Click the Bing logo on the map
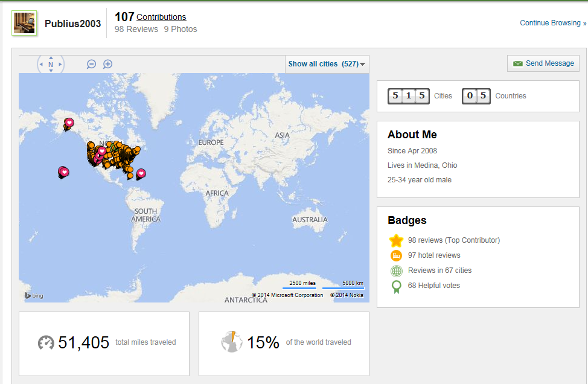Screen dimensions: 588x384 [x=34, y=295]
